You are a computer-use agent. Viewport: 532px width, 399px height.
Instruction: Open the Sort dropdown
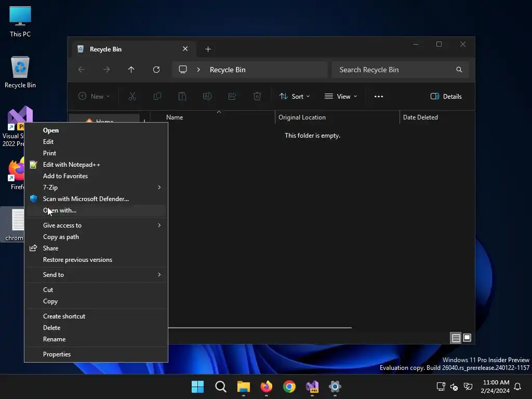(295, 96)
